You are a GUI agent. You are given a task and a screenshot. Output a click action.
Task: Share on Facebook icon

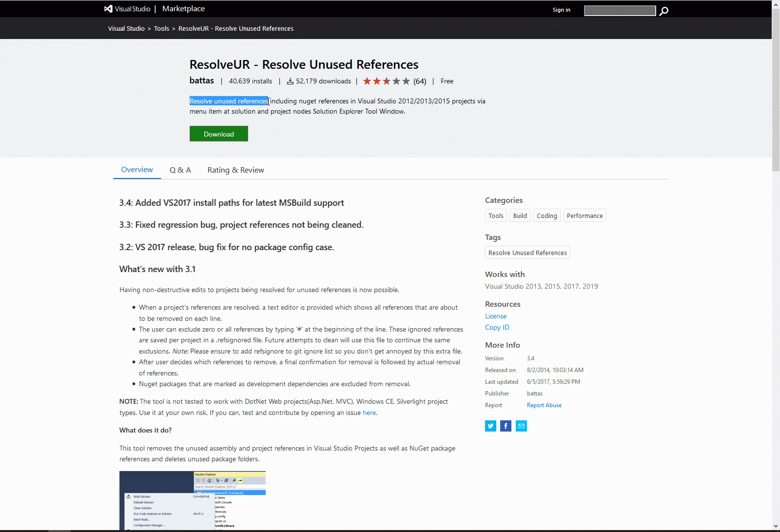coord(506,426)
